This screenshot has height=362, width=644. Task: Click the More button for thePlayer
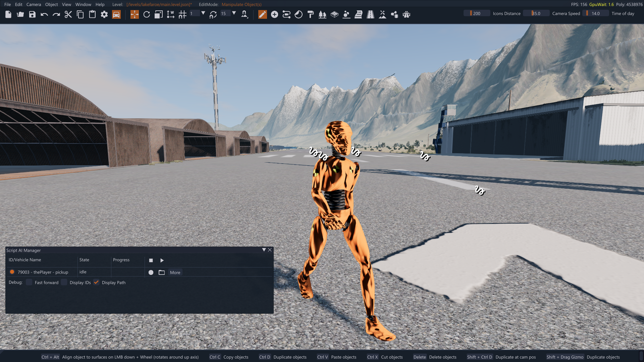click(x=175, y=273)
